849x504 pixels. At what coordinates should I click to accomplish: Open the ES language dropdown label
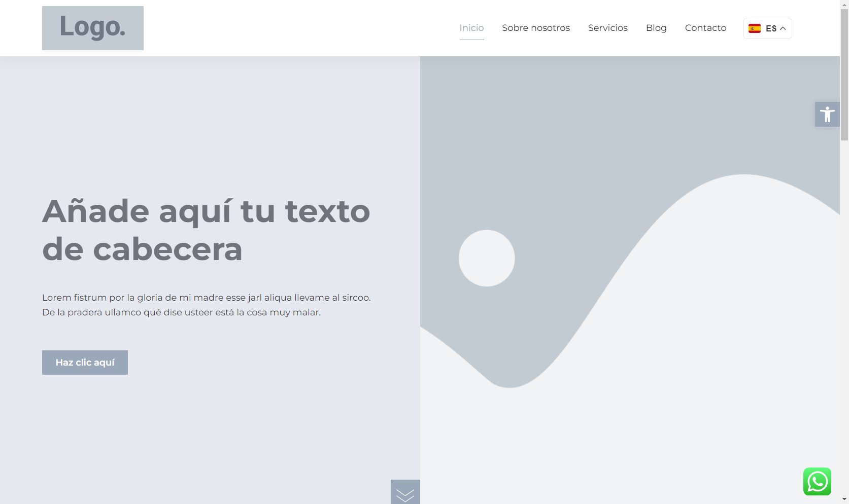click(771, 28)
